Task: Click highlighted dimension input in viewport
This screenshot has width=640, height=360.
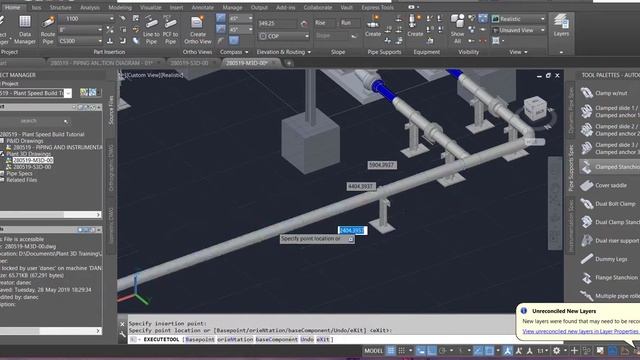Action: pos(352,231)
